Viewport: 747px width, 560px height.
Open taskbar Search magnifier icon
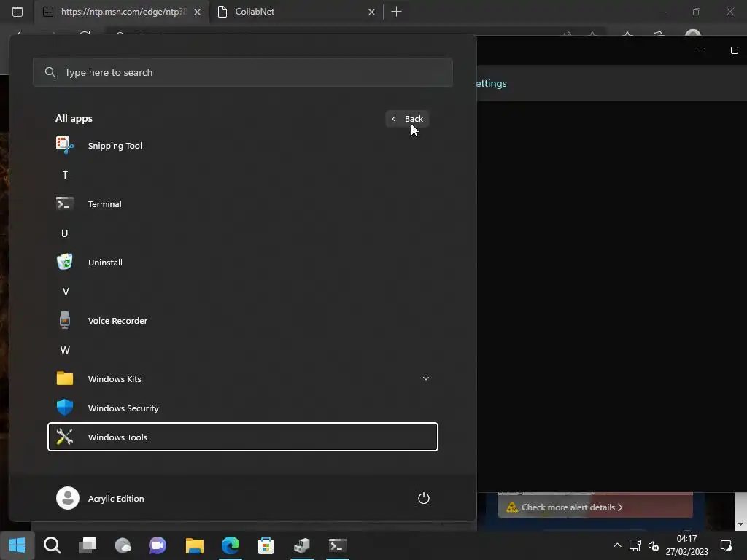click(52, 545)
